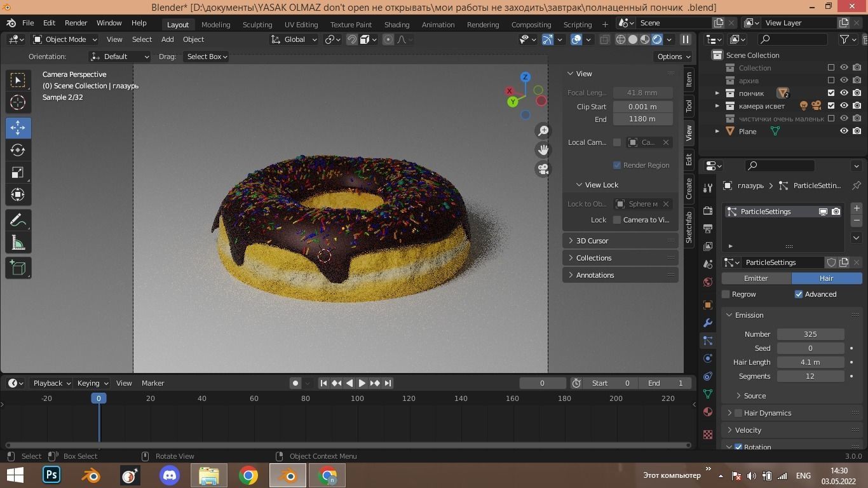Activate the Scale tool

[x=18, y=172]
